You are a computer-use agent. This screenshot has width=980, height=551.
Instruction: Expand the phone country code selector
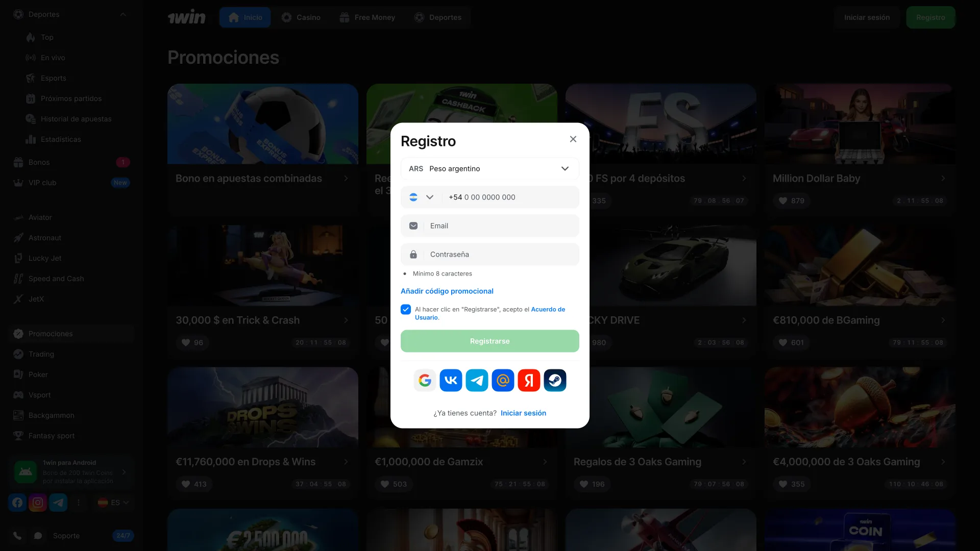pyautogui.click(x=422, y=197)
